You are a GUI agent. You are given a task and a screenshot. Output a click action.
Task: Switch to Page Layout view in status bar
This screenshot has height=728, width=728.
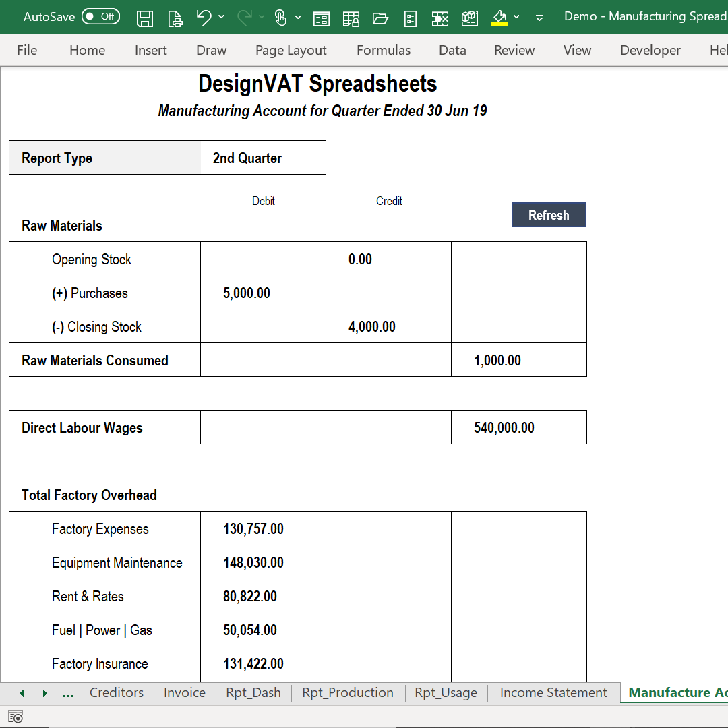click(16, 716)
